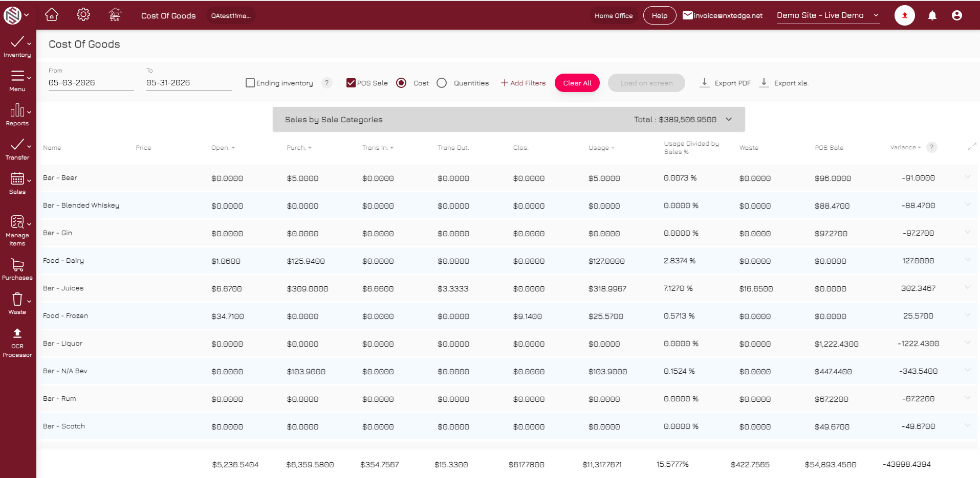980x478 pixels.
Task: Uncheck the POS Sale checkbox
Action: click(351, 83)
